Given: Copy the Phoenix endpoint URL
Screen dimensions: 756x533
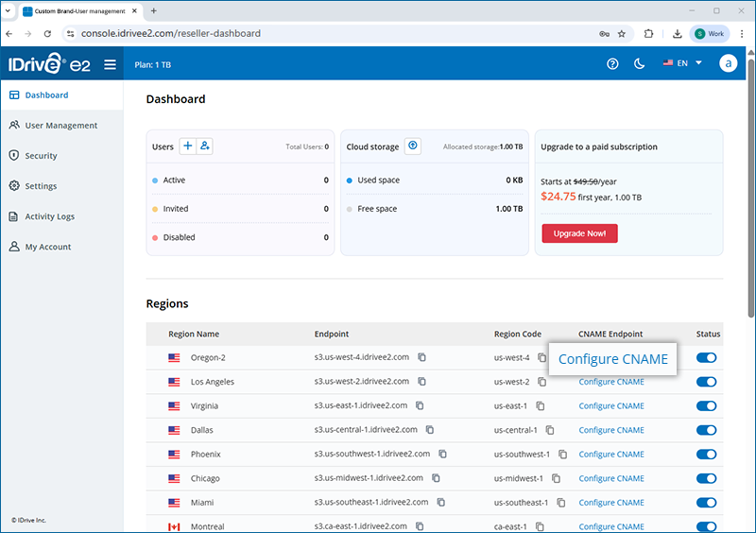Looking at the screenshot, I should tap(442, 454).
